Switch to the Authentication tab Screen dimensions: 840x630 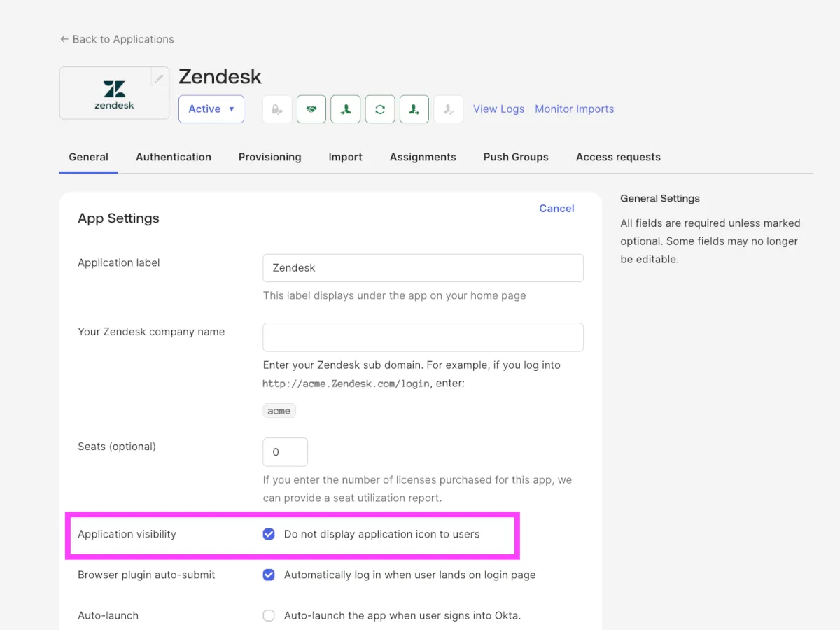(x=174, y=157)
